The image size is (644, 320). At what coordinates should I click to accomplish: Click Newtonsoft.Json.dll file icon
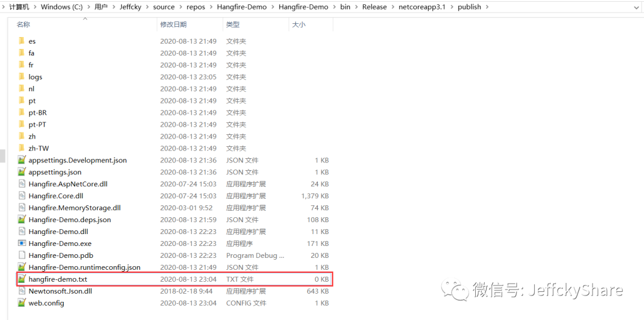tap(22, 291)
